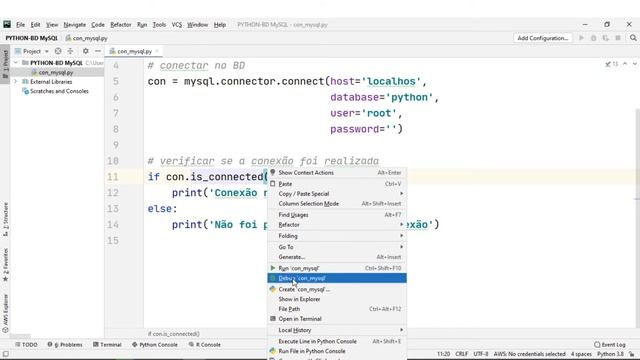The height and width of the screenshot is (360, 640).
Task: Click the Python 3.8 interpreter status
Action: [610, 354]
